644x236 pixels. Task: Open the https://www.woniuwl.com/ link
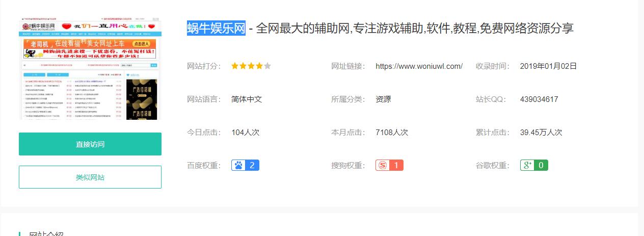[x=419, y=66]
